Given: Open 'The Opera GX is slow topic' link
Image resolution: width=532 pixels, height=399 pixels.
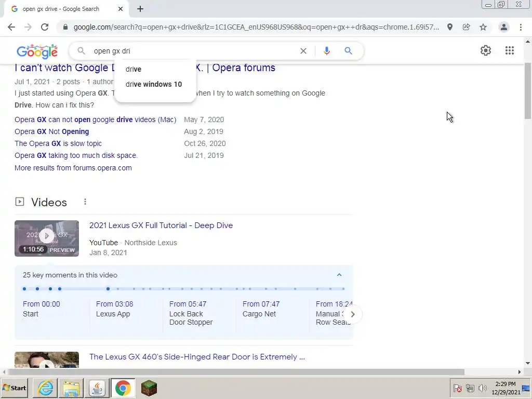Looking at the screenshot, I should 58,143.
